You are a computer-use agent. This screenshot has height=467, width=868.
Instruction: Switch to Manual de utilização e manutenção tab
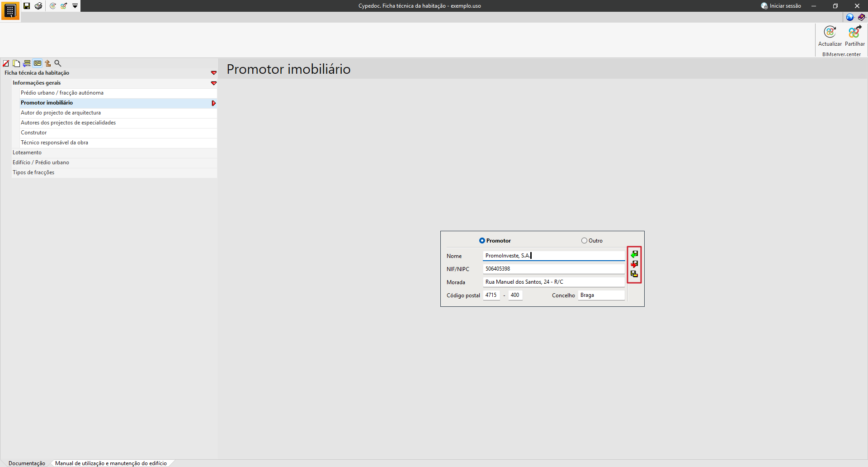[x=111, y=463]
